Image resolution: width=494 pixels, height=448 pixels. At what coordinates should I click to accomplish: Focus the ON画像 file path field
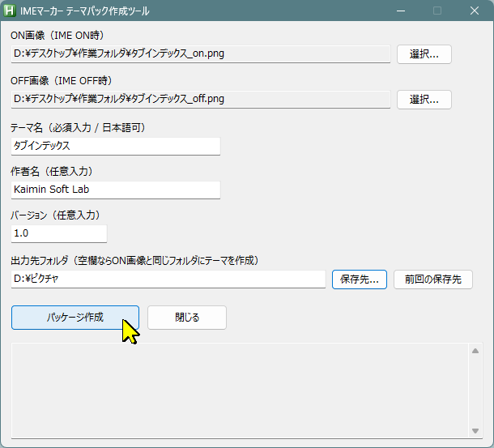201,54
